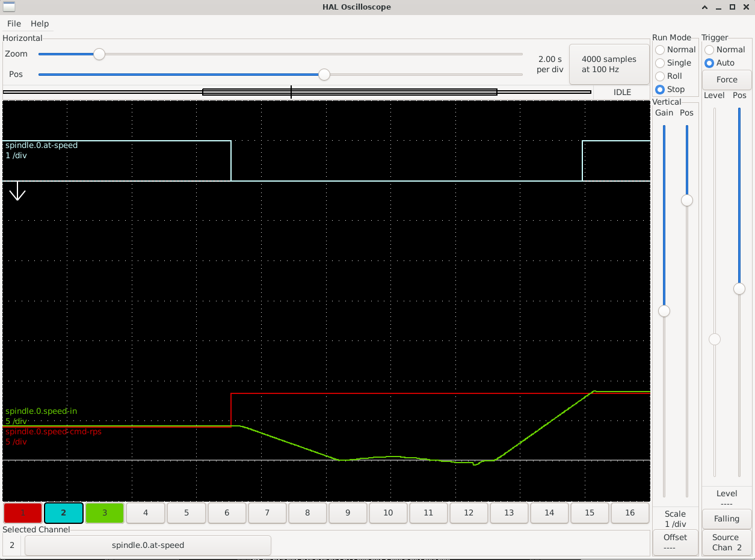Image resolution: width=755 pixels, height=560 pixels.
Task: Enable channel 14
Action: pyautogui.click(x=549, y=513)
